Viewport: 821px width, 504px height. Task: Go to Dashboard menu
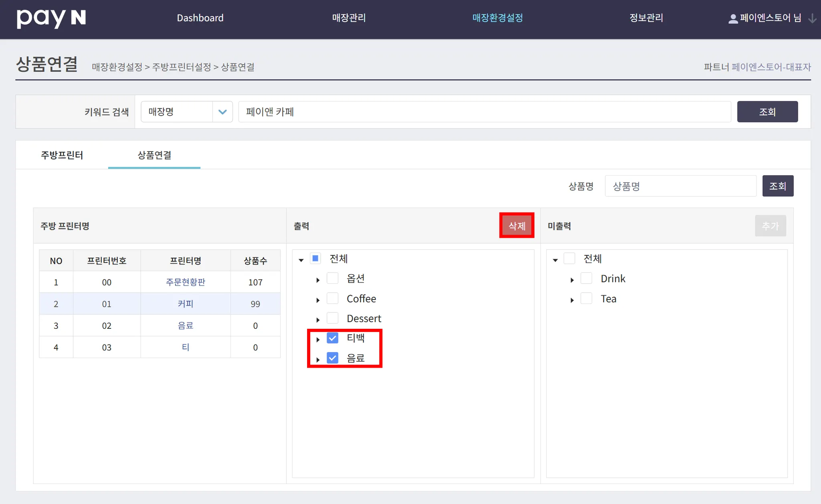(200, 18)
